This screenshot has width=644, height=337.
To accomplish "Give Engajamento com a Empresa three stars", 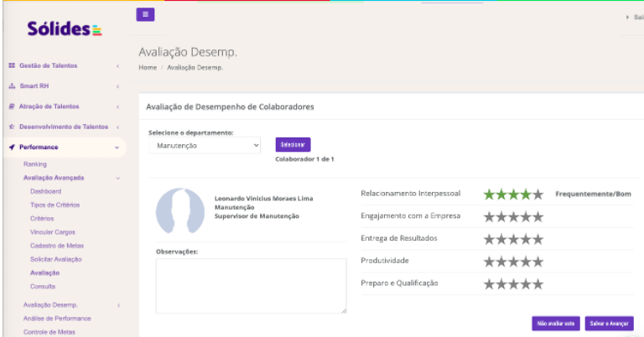I will [x=513, y=217].
